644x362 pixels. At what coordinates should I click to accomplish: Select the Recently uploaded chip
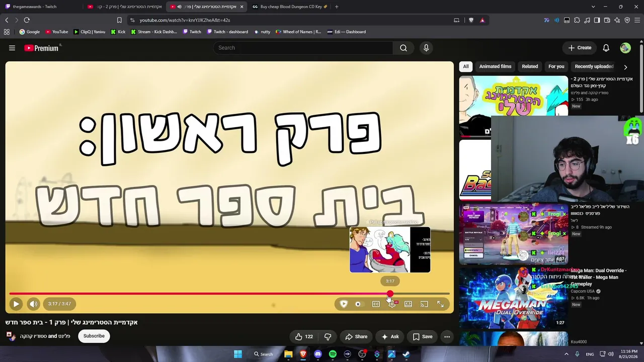[x=594, y=66]
